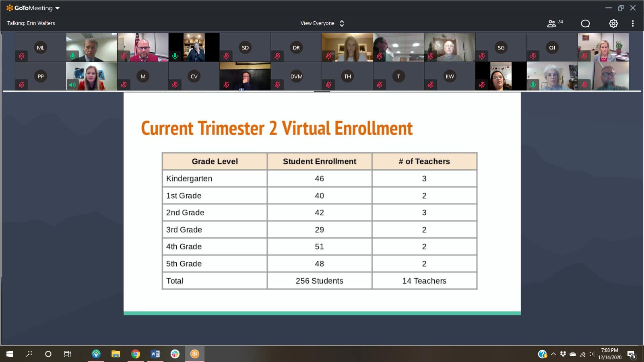Click the Student Enrollment column header
644x362 pixels.
[320, 161]
